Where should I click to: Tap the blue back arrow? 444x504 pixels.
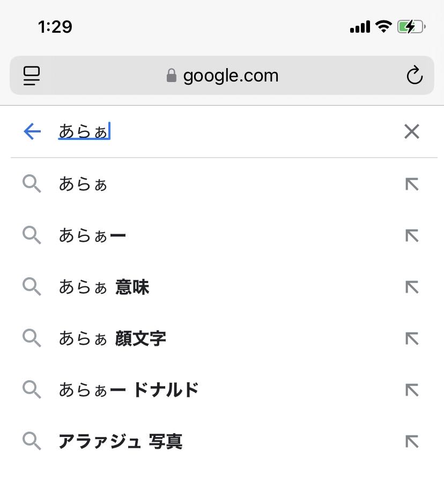pos(32,131)
